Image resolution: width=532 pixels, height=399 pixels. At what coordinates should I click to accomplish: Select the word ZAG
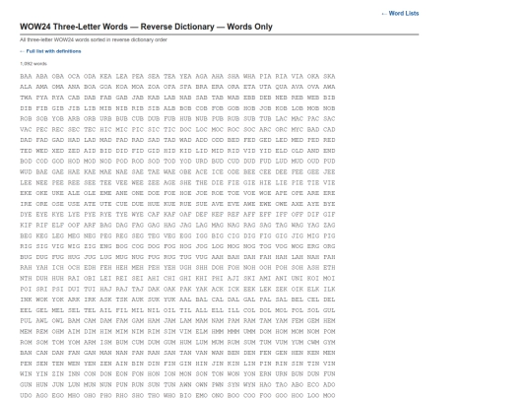(329, 226)
